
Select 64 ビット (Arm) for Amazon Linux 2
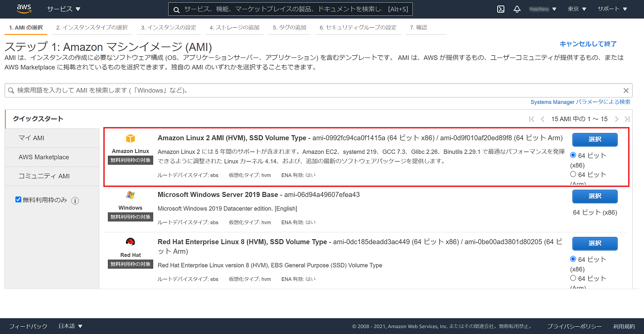pyautogui.click(x=572, y=174)
